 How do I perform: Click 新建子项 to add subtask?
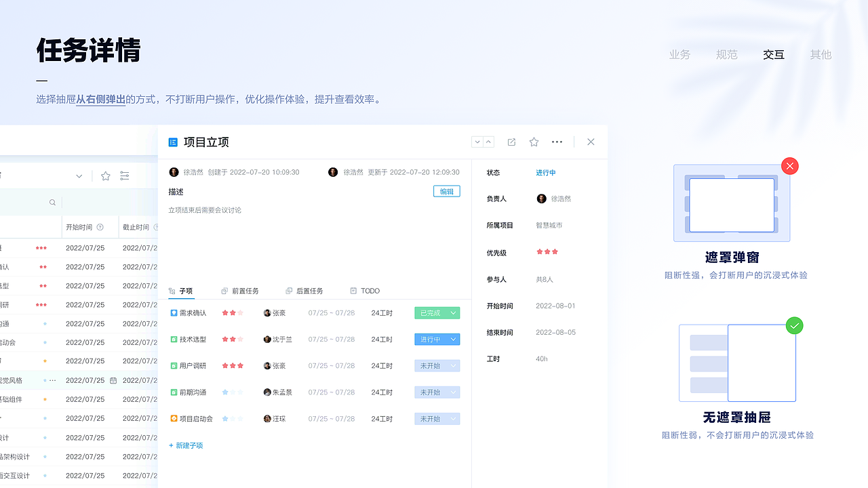point(186,445)
